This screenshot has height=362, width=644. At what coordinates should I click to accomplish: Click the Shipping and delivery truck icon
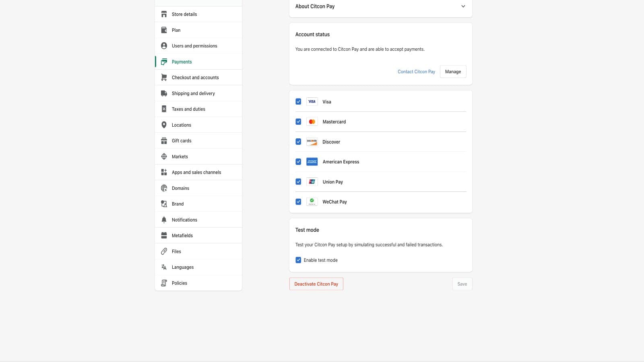164,93
